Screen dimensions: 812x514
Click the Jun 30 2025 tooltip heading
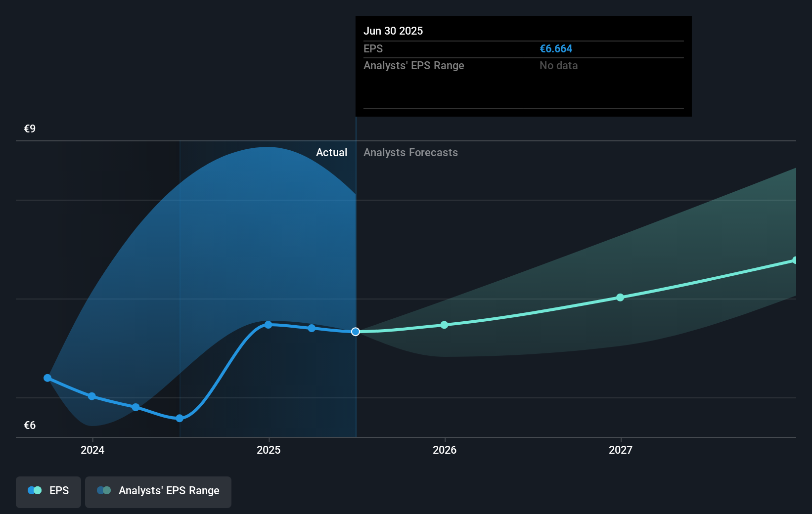point(393,31)
